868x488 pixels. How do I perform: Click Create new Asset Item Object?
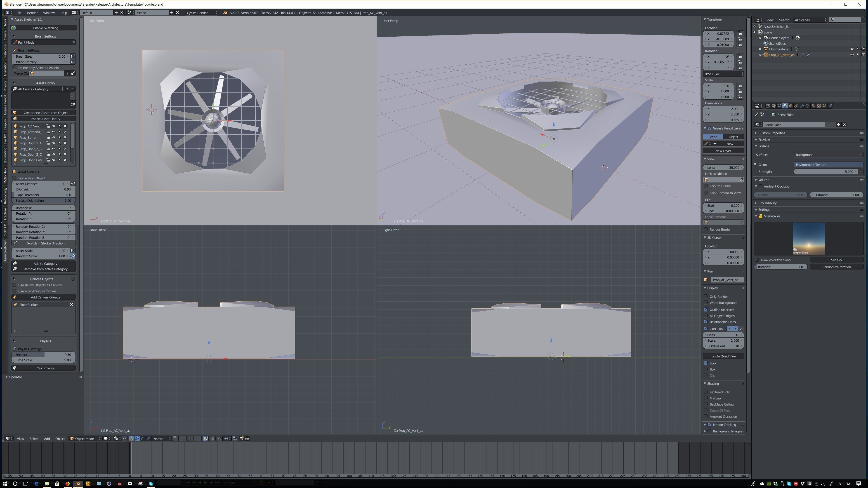(44, 113)
